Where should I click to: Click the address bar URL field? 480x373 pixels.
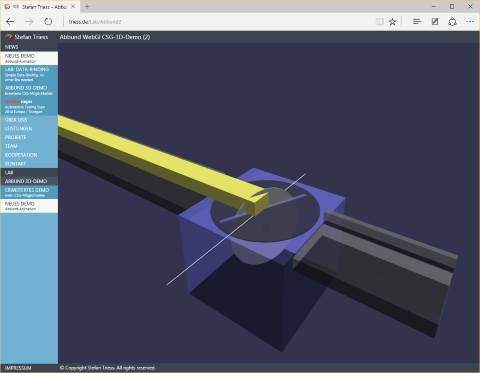tap(217, 22)
